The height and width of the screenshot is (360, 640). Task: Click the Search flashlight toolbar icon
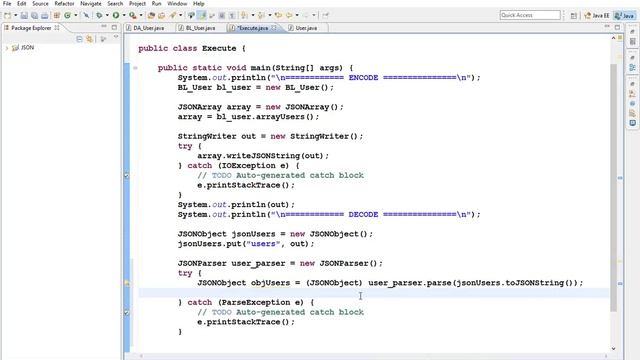[173, 16]
